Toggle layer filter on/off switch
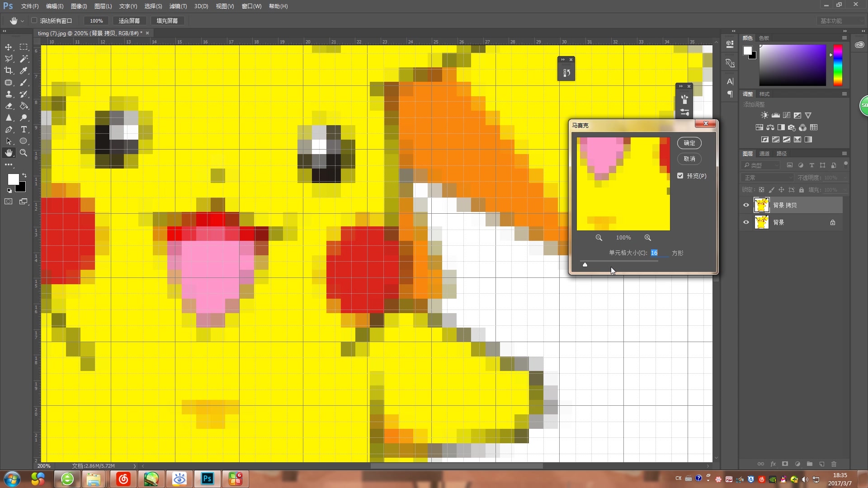Image resolution: width=868 pixels, height=488 pixels. click(x=845, y=164)
